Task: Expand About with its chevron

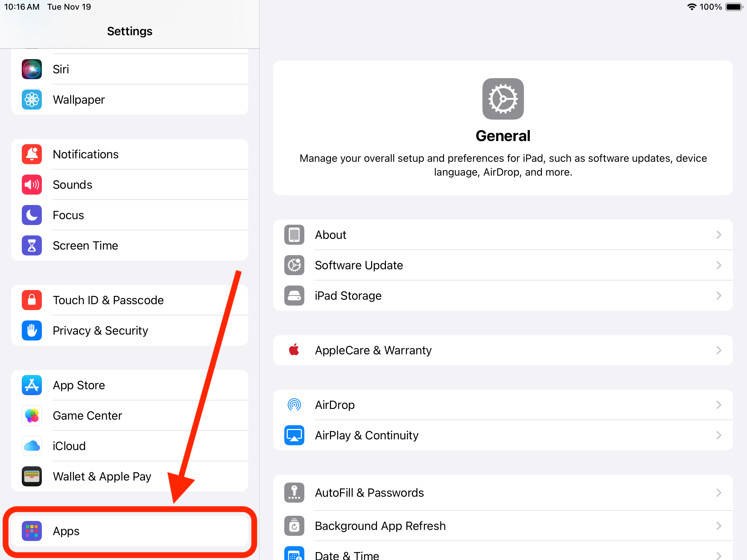Action: click(719, 235)
